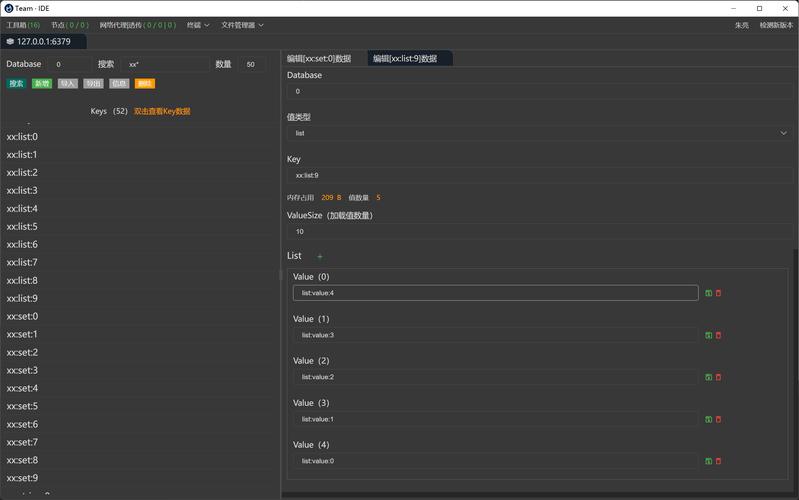Open the 值类型 list dropdown
Image resolution: width=799 pixels, height=500 pixels.
540,133
